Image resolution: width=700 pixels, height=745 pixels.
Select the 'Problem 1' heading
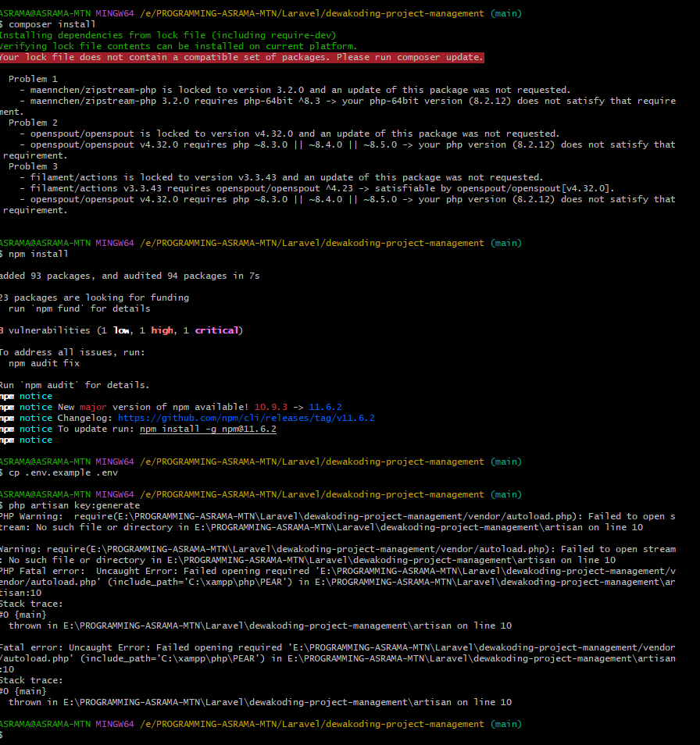[x=33, y=79]
